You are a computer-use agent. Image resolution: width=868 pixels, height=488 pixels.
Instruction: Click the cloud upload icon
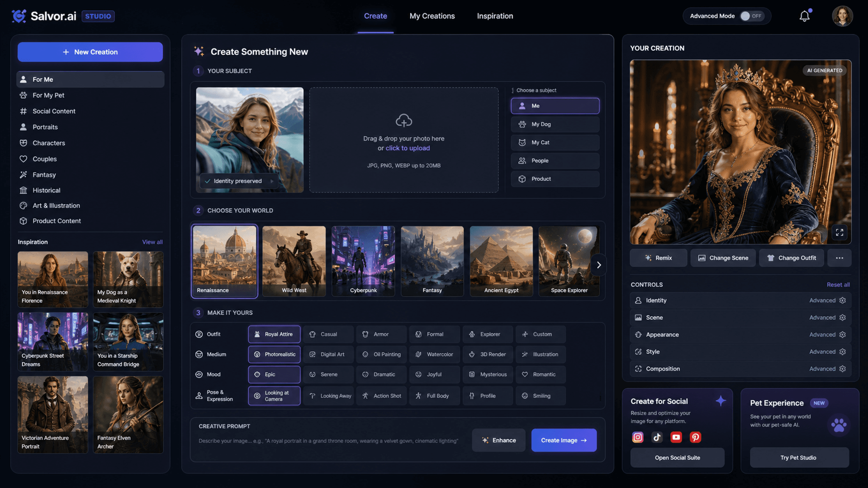[403, 121]
